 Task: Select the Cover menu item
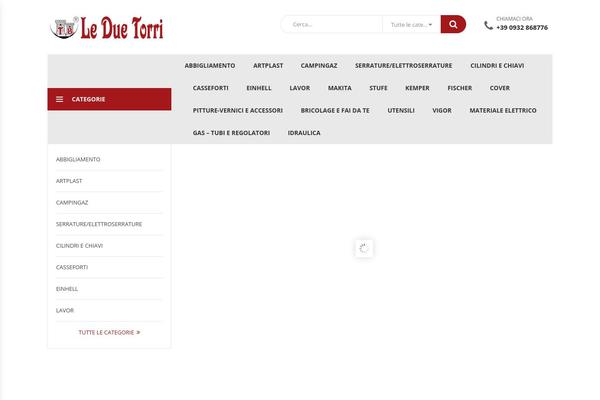click(x=499, y=88)
